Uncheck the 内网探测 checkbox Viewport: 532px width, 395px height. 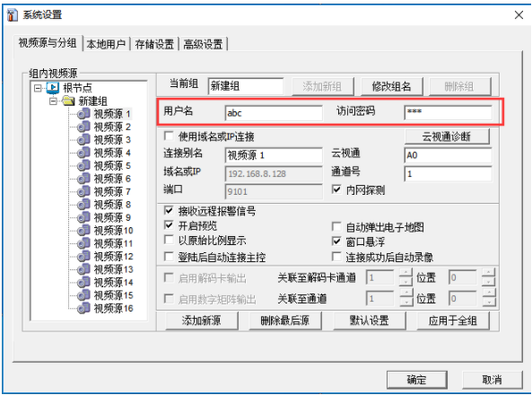(x=336, y=189)
